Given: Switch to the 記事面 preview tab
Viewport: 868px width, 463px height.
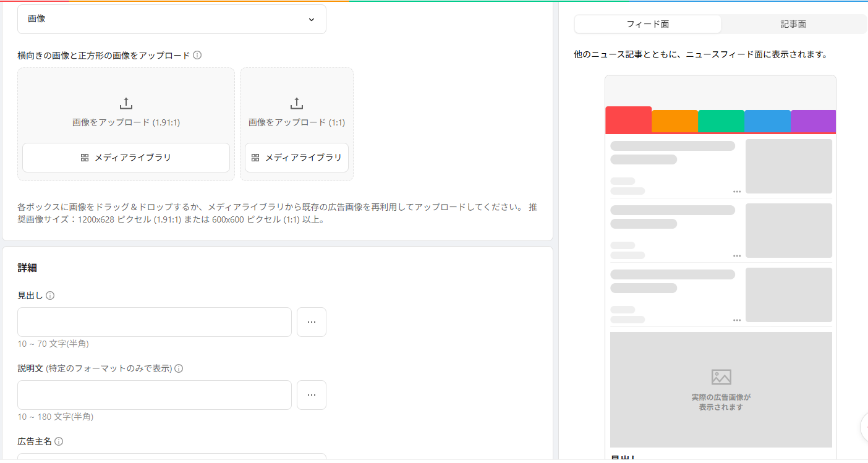Looking at the screenshot, I should (793, 24).
